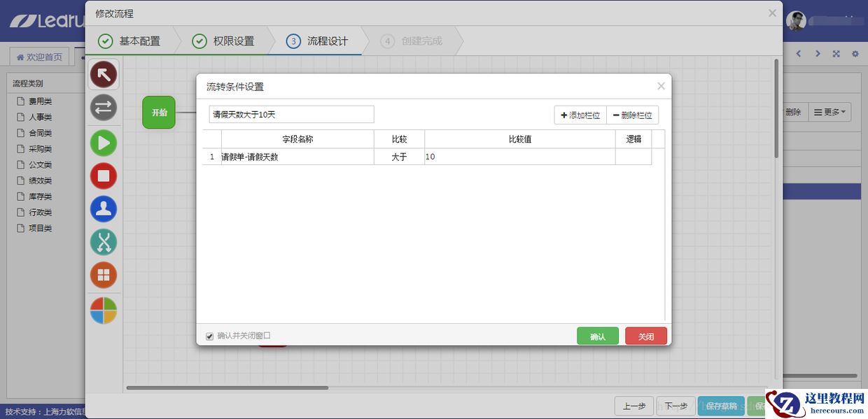
Task: Select 绩效类 in the category tree
Action: 40,180
